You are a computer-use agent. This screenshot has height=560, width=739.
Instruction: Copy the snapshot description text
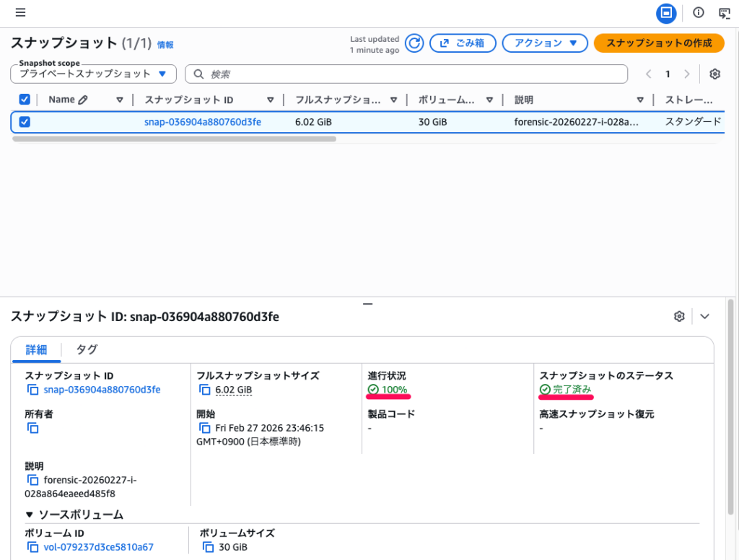[32, 480]
